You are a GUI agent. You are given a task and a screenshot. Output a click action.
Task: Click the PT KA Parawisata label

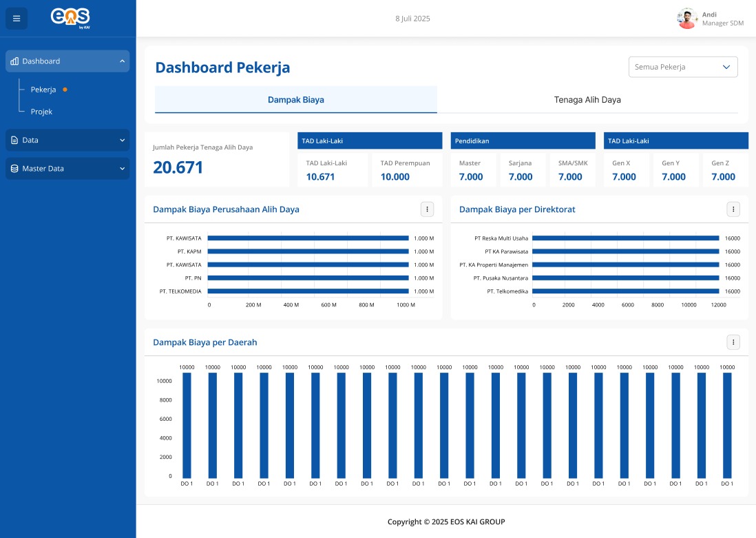point(506,251)
